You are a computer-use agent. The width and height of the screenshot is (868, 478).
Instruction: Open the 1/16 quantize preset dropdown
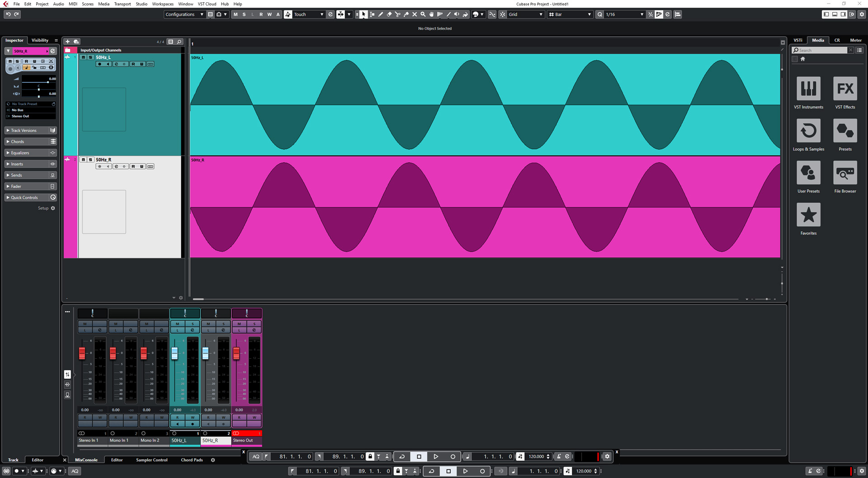point(624,14)
